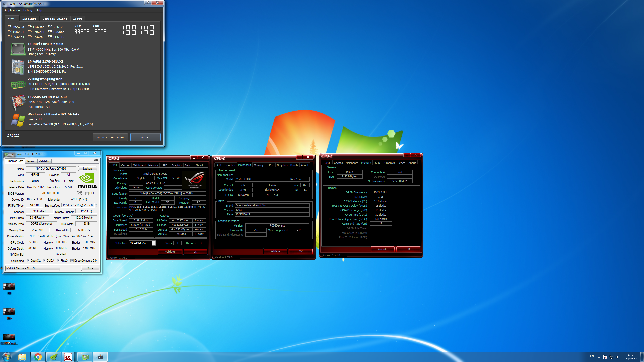Click Validate in the right CPU-Z Memory window
Viewport: 644px width, 362px height.
[x=383, y=249]
